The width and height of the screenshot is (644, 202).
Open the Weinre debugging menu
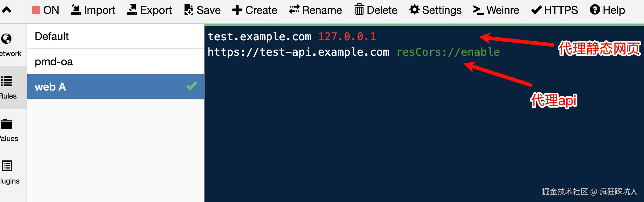click(496, 10)
